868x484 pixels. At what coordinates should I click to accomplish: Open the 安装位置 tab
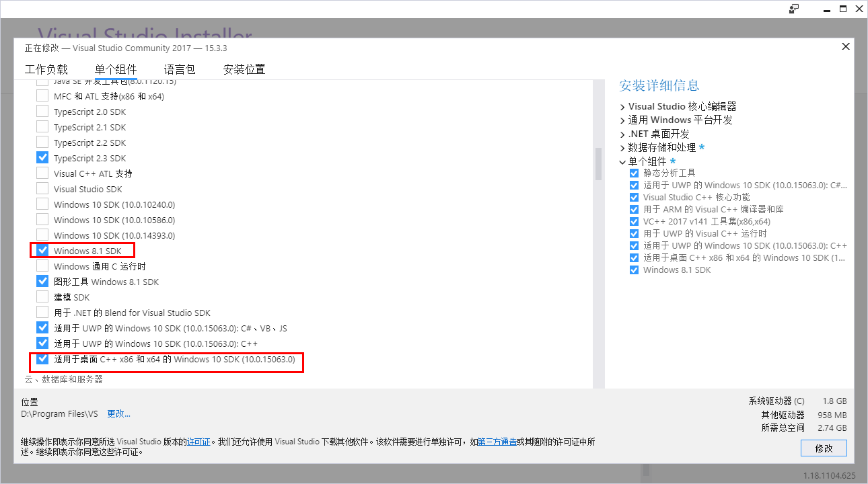[244, 69]
